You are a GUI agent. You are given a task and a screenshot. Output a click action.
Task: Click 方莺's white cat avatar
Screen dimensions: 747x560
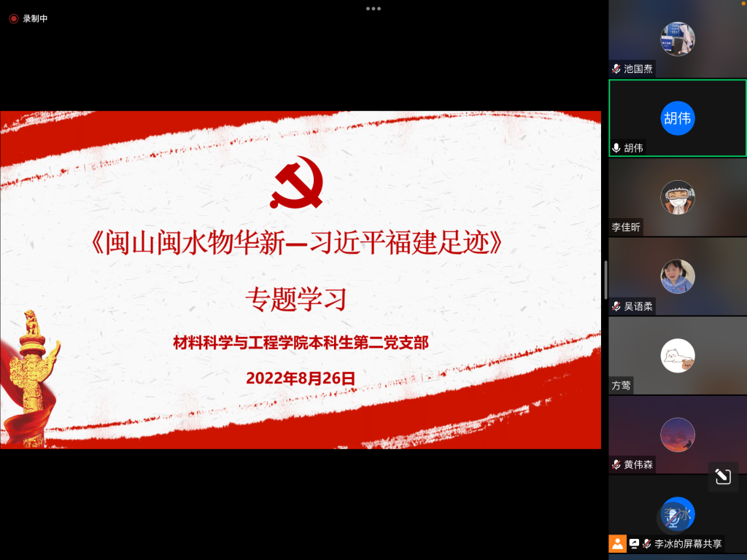click(677, 356)
